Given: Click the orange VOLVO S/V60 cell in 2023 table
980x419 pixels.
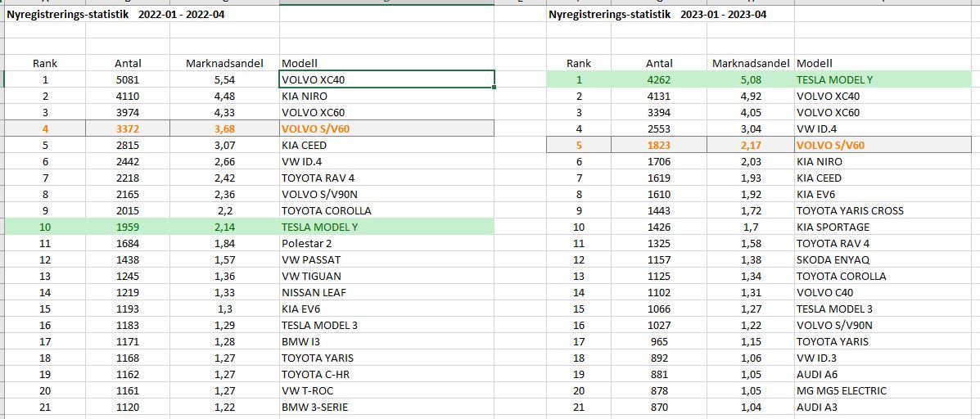Looking at the screenshot, I should coord(883,146).
